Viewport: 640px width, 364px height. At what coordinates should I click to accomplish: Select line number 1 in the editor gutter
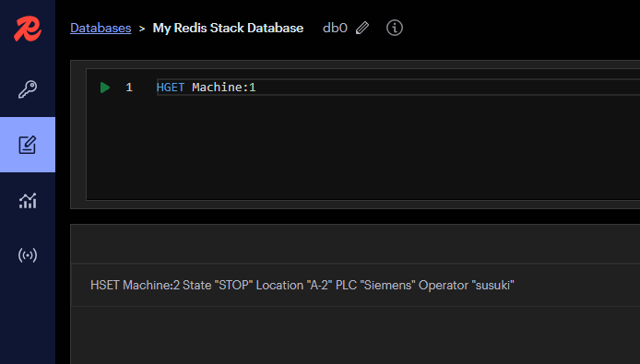[x=129, y=88]
